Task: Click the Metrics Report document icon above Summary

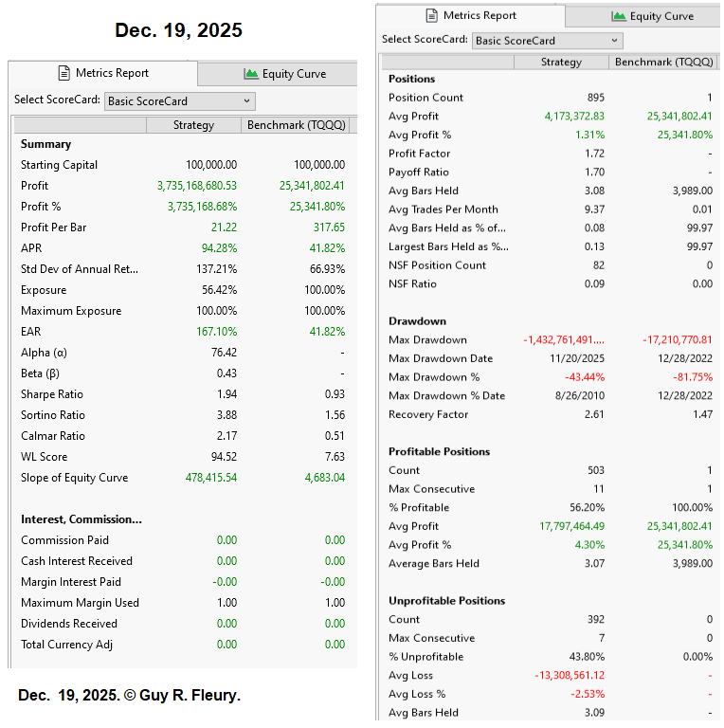Action: 64,73
